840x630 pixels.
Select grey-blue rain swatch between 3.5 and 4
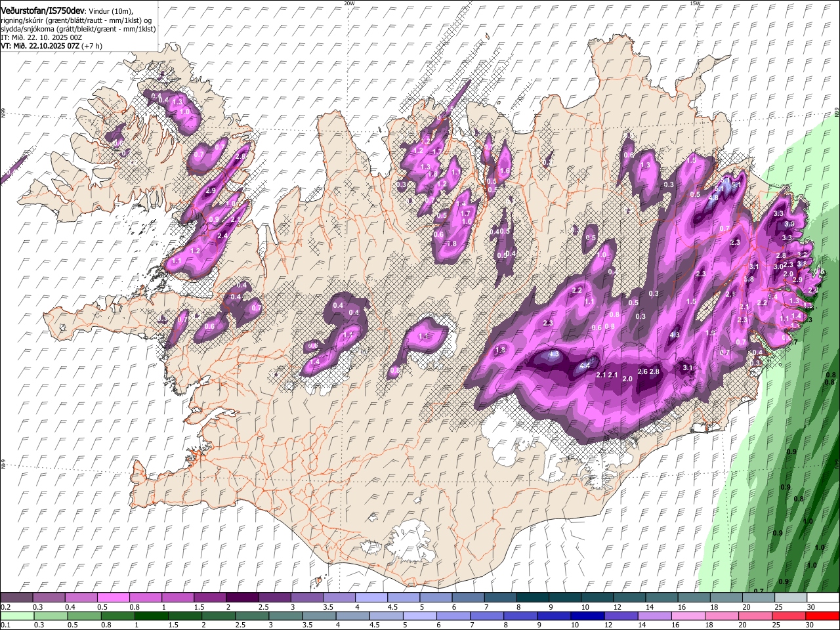click(319, 616)
